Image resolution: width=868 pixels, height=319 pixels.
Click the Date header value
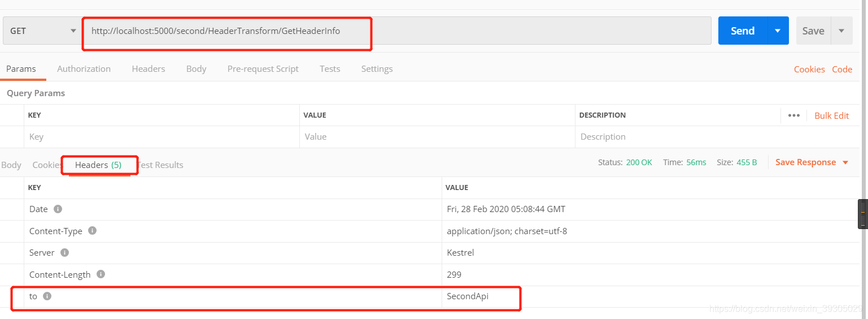click(x=506, y=209)
